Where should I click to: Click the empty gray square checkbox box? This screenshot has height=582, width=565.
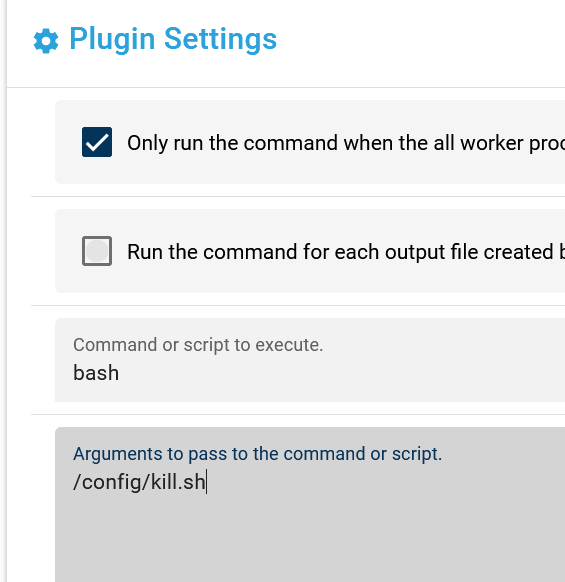[97, 251]
